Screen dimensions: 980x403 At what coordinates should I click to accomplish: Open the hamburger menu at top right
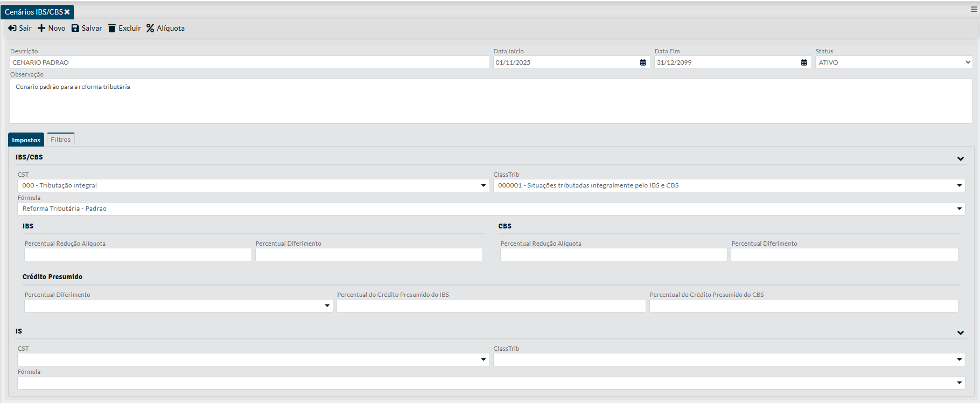tap(974, 9)
